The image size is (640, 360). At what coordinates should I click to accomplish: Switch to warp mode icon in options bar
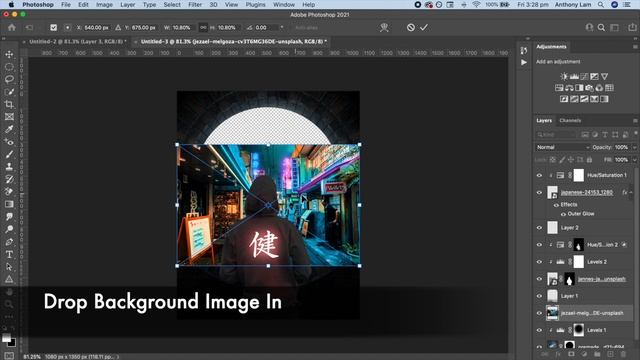coord(384,27)
